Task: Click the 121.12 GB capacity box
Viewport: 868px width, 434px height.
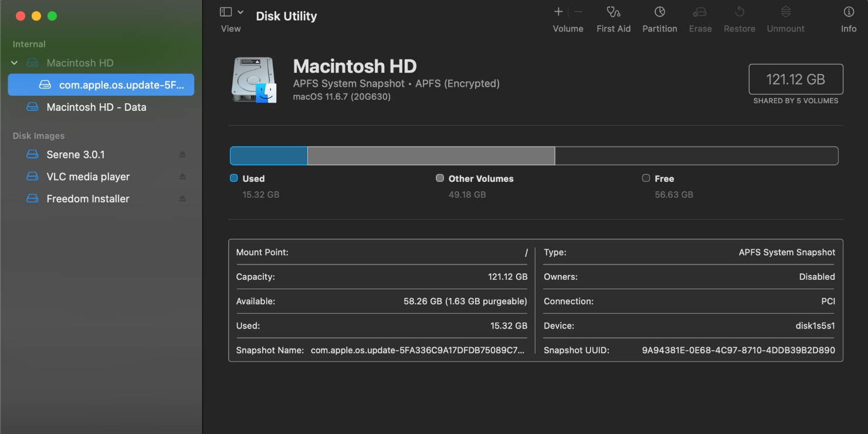Action: click(x=796, y=79)
